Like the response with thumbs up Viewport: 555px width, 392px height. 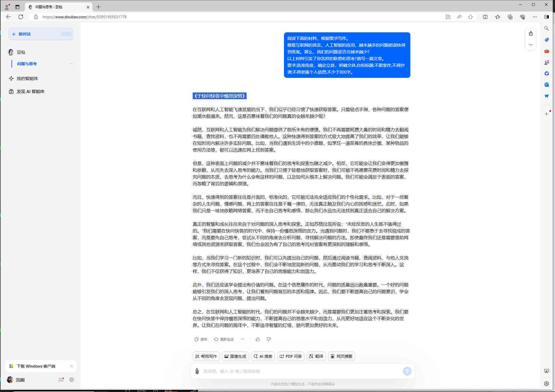[258, 339]
